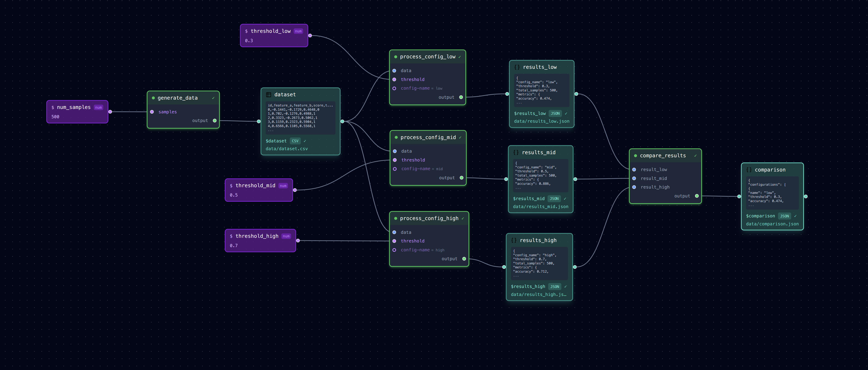The height and width of the screenshot is (370, 868).
Task: Click the output port of compare_results
Action: click(696, 196)
